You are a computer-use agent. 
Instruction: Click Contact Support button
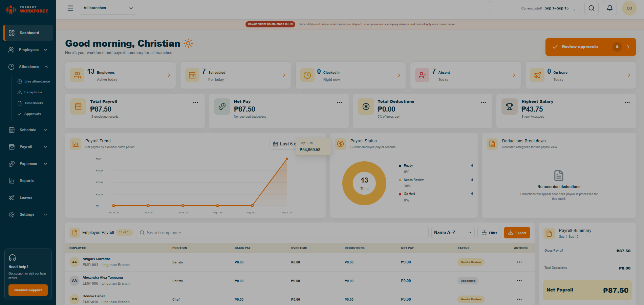pos(28,290)
